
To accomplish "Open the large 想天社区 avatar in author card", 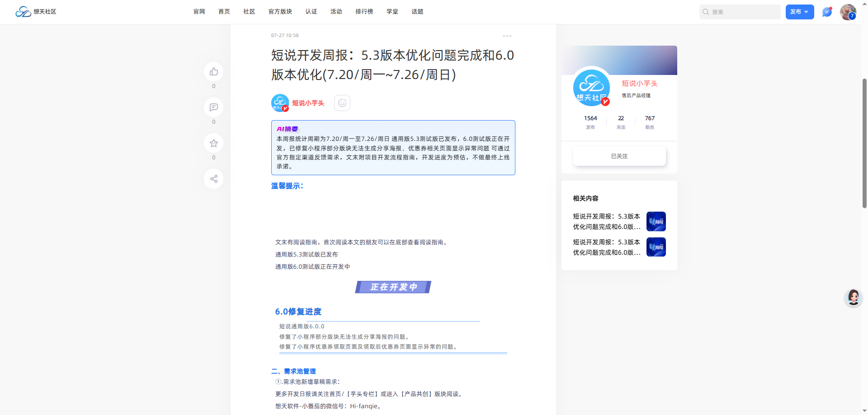I will point(591,88).
